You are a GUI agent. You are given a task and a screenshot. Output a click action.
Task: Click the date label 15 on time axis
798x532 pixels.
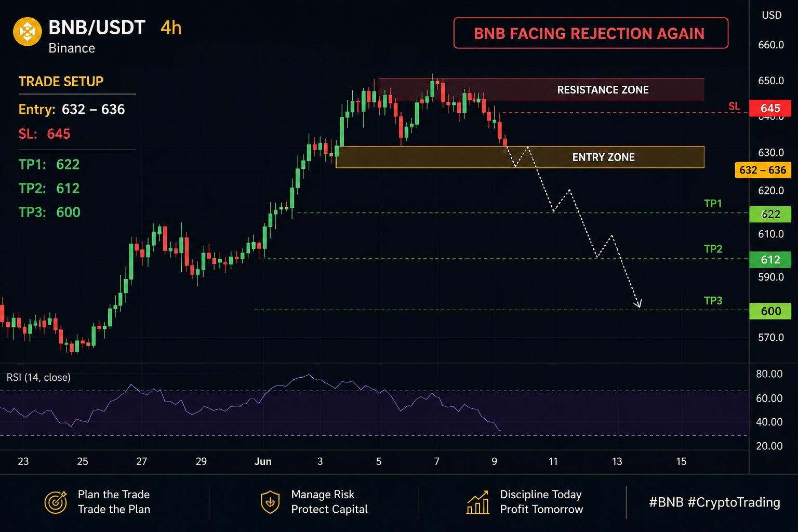coord(681,461)
